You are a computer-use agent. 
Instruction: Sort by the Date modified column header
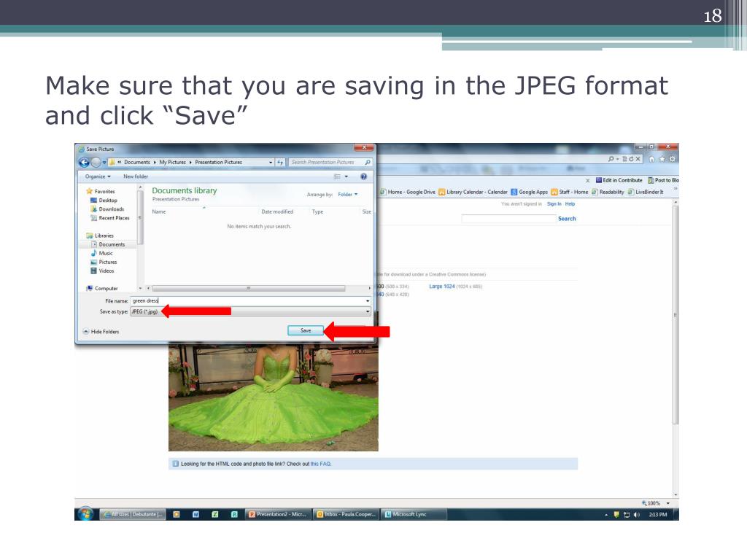pos(277,212)
